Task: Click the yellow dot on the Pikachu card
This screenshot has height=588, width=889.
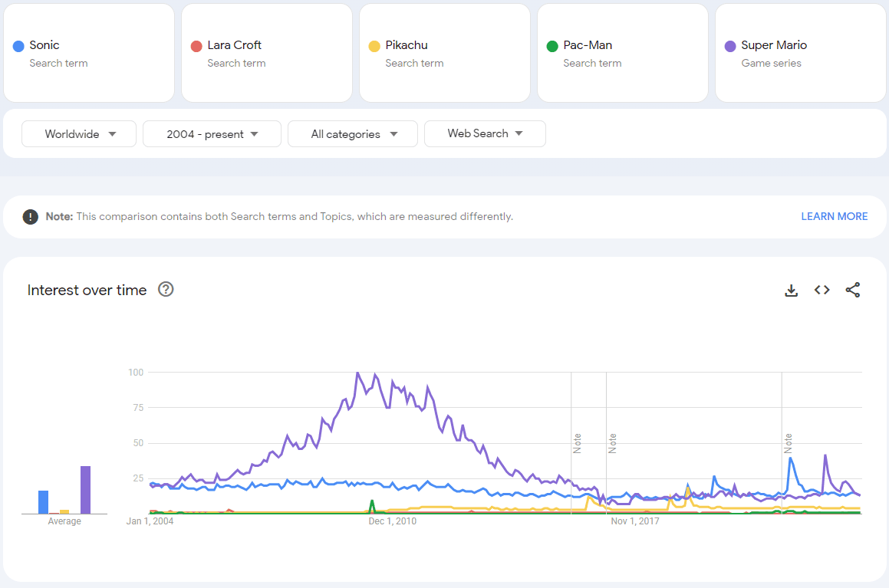Action: click(x=374, y=46)
